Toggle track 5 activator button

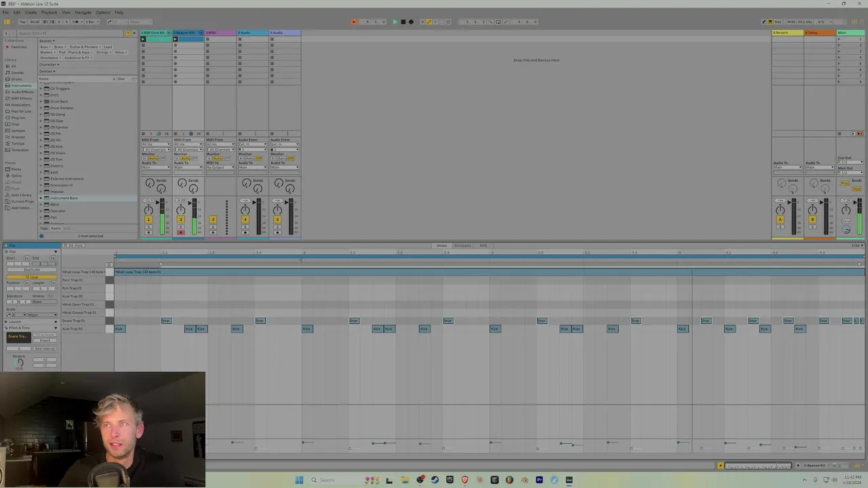277,220
